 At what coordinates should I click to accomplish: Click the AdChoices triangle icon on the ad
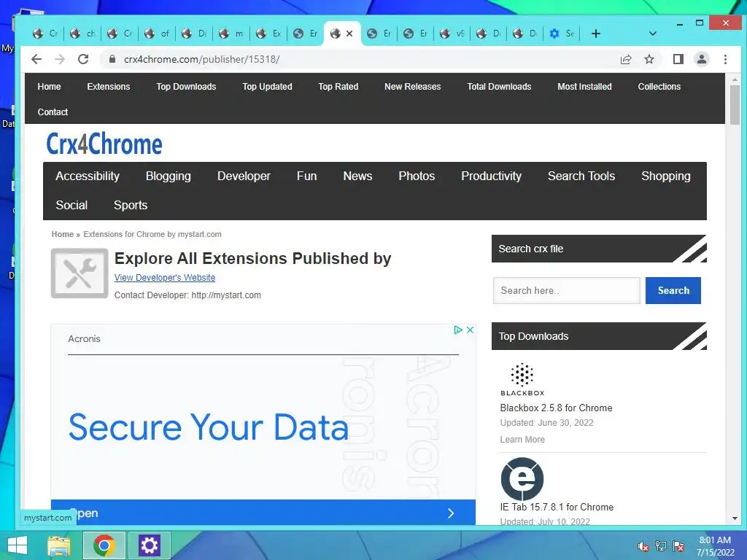458,330
